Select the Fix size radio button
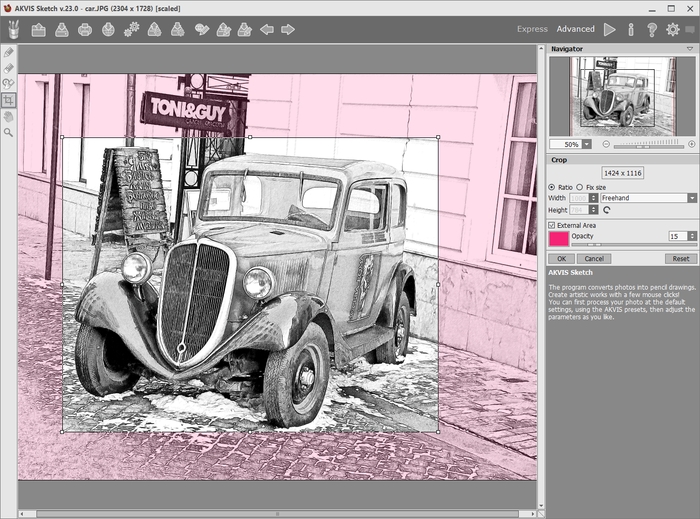The width and height of the screenshot is (700, 519). [x=579, y=187]
